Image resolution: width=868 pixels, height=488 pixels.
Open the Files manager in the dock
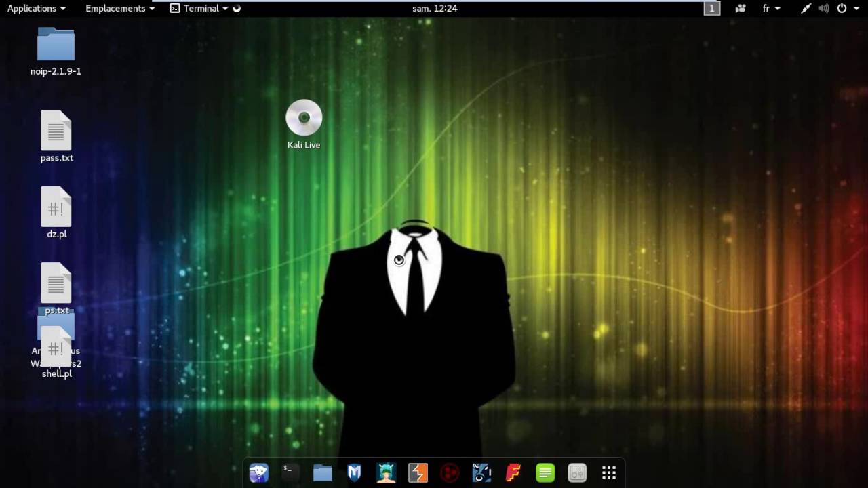(322, 472)
